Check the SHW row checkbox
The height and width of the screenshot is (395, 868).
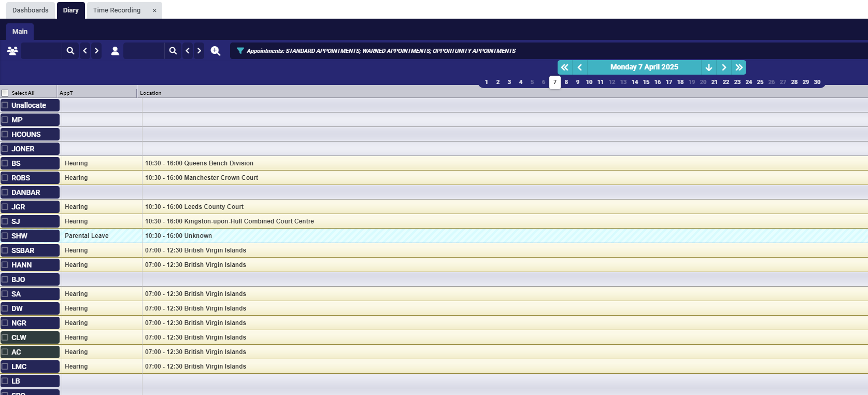(5, 236)
